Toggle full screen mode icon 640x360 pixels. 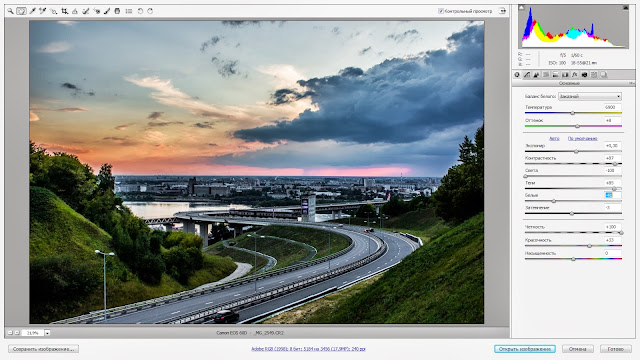click(502, 11)
